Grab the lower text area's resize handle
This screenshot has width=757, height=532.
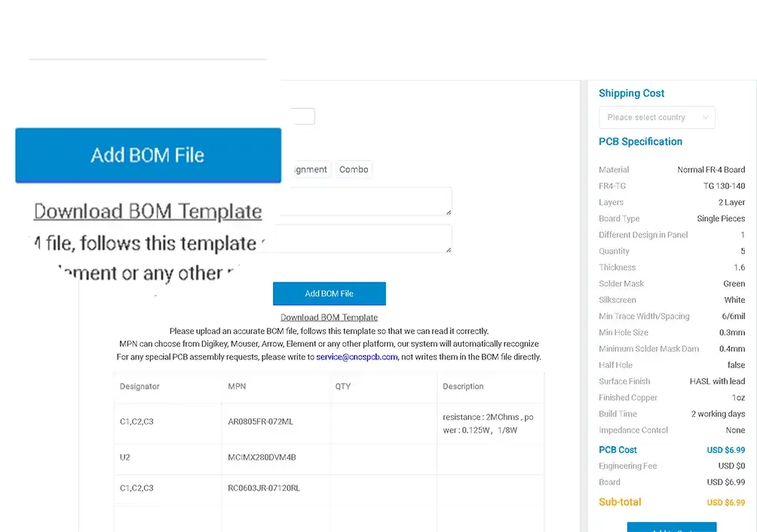pyautogui.click(x=448, y=249)
